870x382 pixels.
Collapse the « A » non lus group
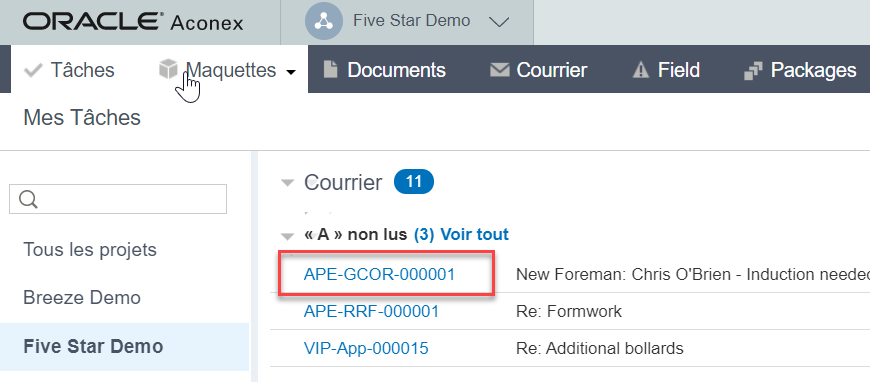pos(286,236)
